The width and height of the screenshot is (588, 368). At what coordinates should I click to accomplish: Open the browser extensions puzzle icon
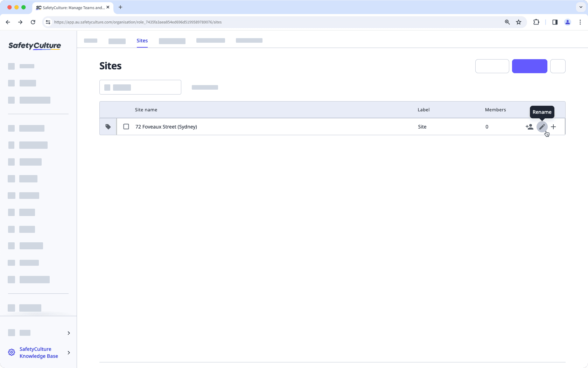537,22
